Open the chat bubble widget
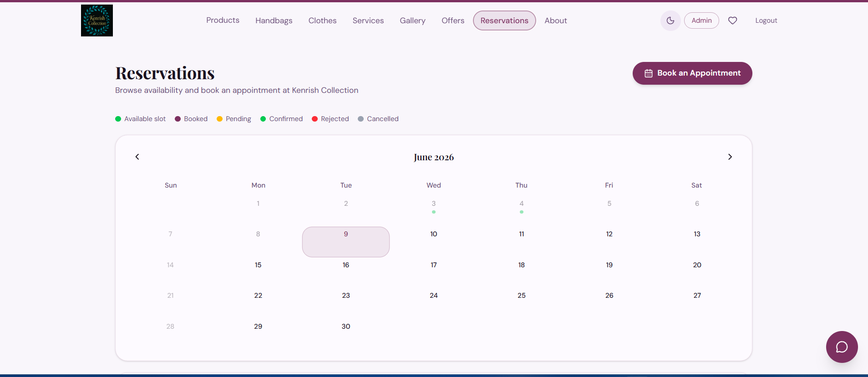Image resolution: width=868 pixels, height=377 pixels. [842, 347]
